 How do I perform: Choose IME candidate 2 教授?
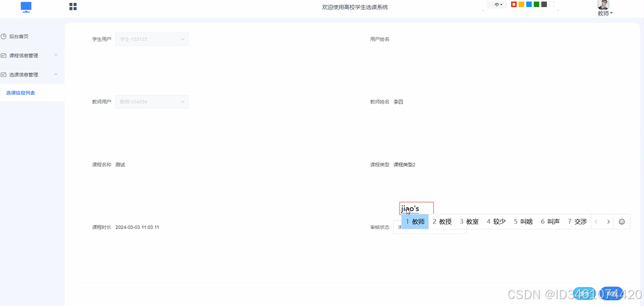click(442, 221)
